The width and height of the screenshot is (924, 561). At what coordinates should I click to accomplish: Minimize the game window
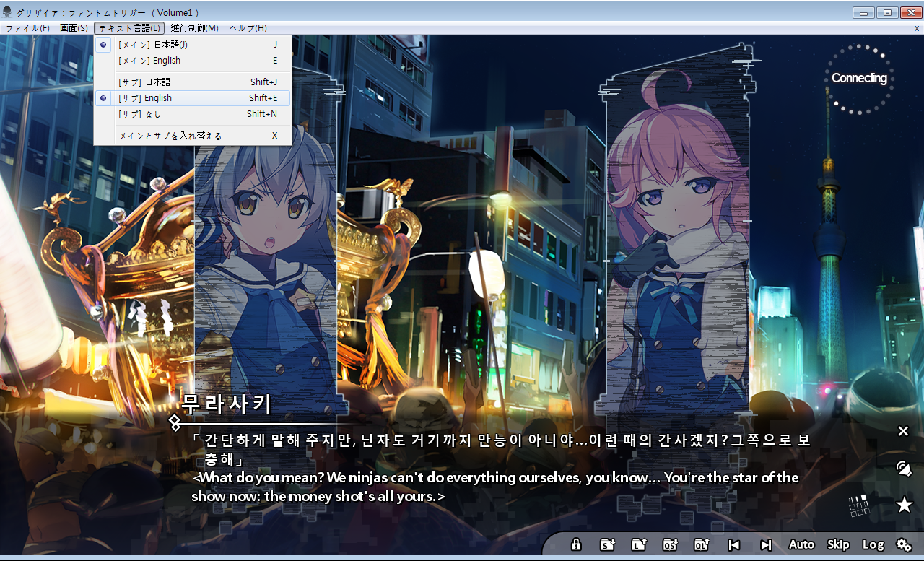863,12
